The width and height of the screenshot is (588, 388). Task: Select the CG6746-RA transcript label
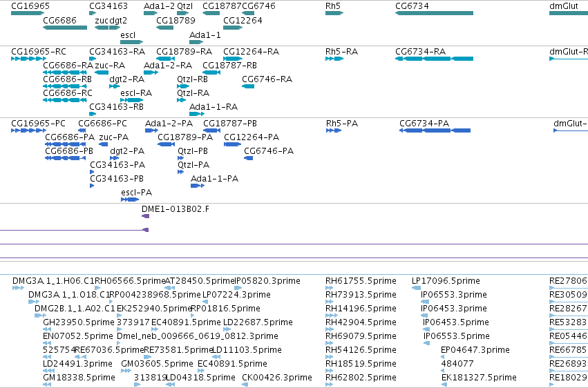[267, 79]
